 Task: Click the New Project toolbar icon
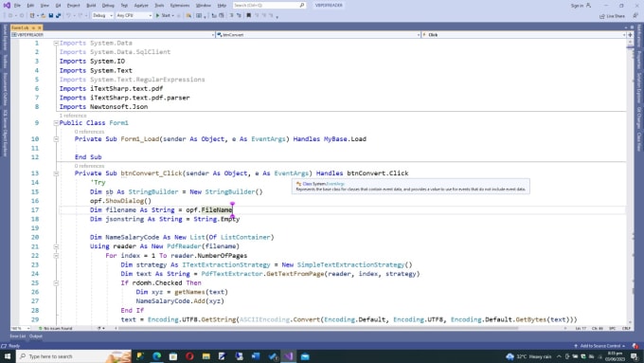coord(32,15)
